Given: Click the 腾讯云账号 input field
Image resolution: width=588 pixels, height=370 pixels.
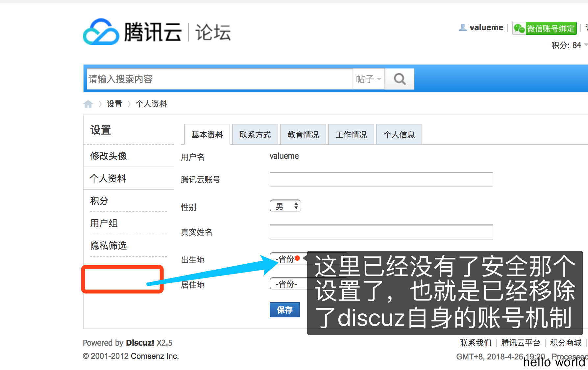Looking at the screenshot, I should [x=381, y=179].
